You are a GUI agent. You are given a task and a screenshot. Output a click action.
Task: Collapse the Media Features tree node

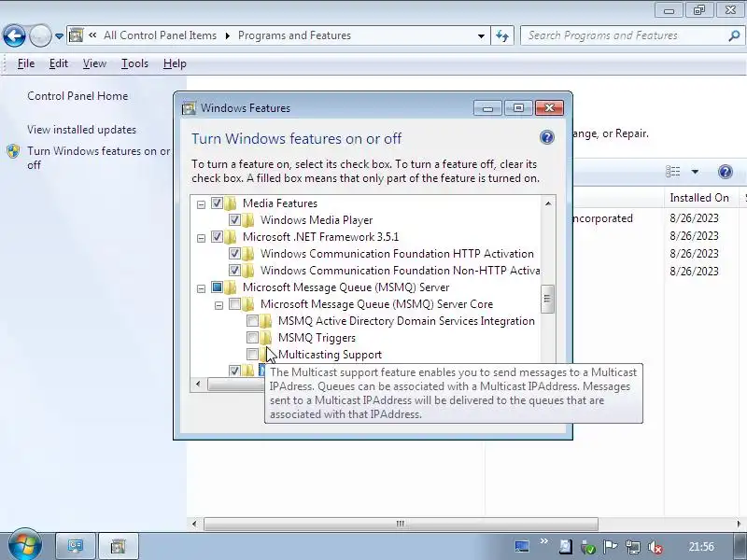pos(201,204)
